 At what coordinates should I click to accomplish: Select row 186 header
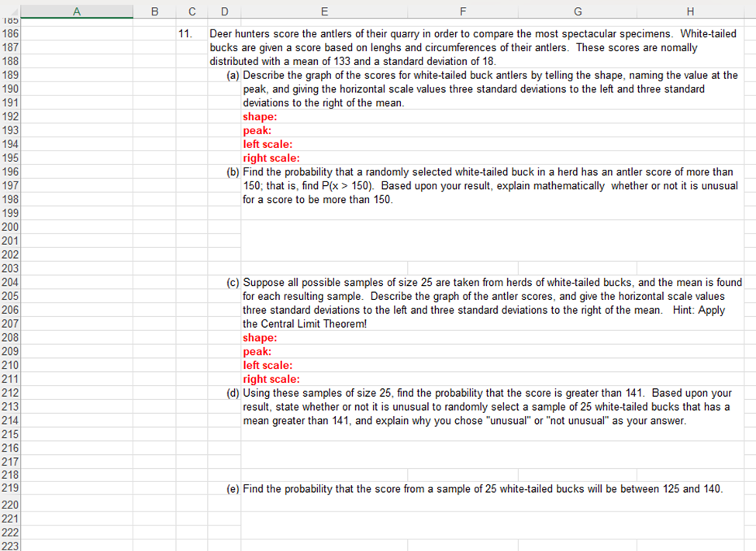[x=10, y=34]
